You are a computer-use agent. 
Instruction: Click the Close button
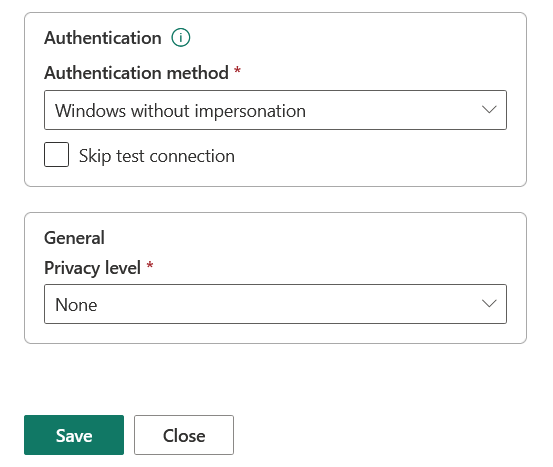tap(184, 435)
